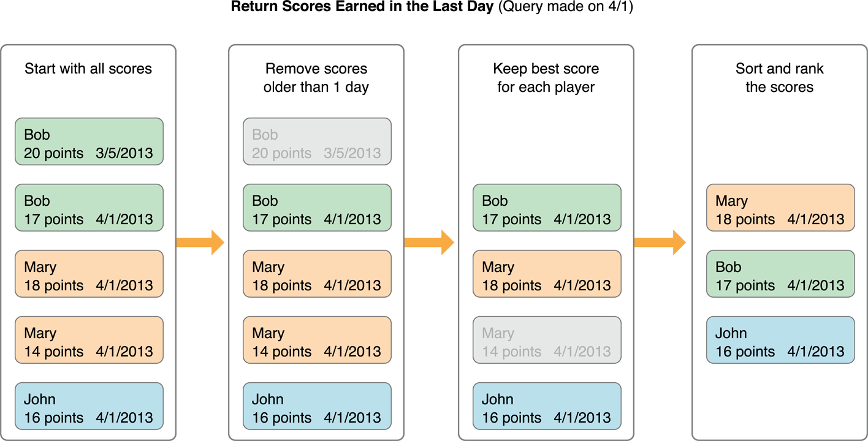This screenshot has height=441, width=868.
Task: Select the "Start with all scores" heading
Action: (88, 69)
